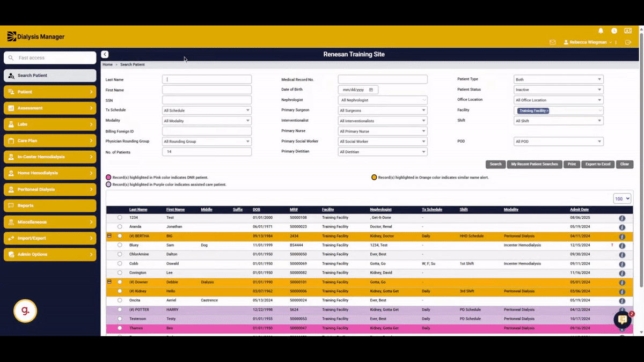This screenshot has height=362, width=644.
Task: Open My Recent Patient Searches
Action: (535, 164)
